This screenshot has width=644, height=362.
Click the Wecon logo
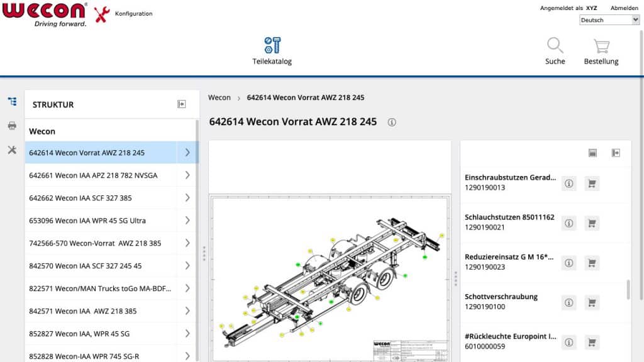click(45, 14)
